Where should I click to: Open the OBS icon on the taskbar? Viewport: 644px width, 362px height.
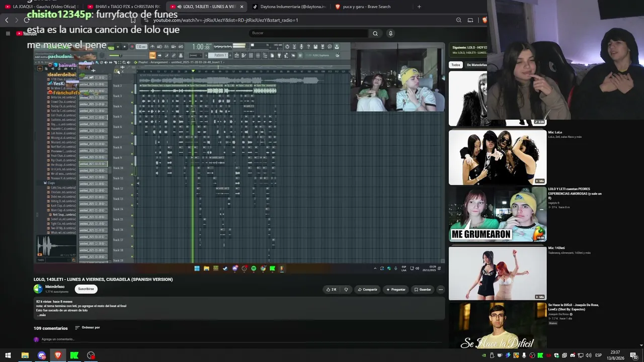tap(91, 355)
